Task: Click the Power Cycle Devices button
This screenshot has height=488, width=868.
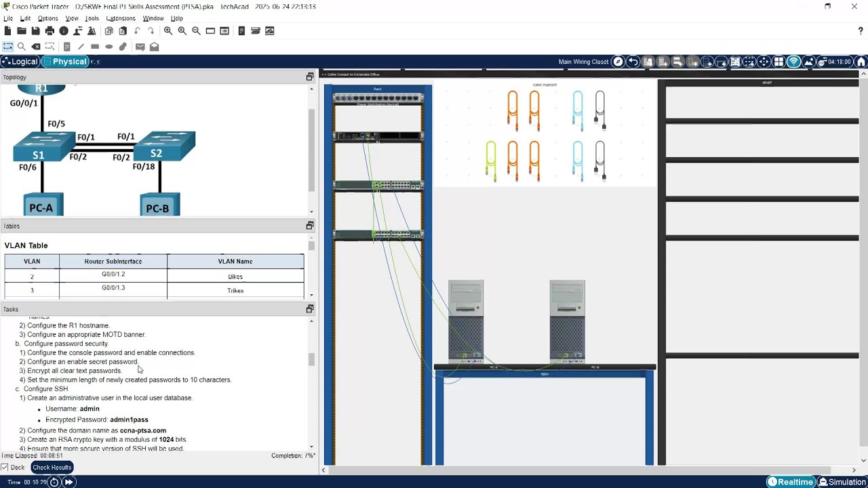Action: pos(54,482)
